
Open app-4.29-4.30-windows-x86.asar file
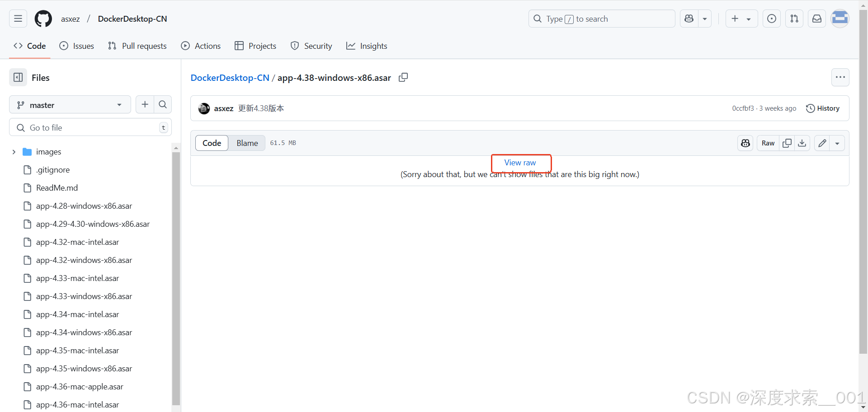[x=93, y=224]
